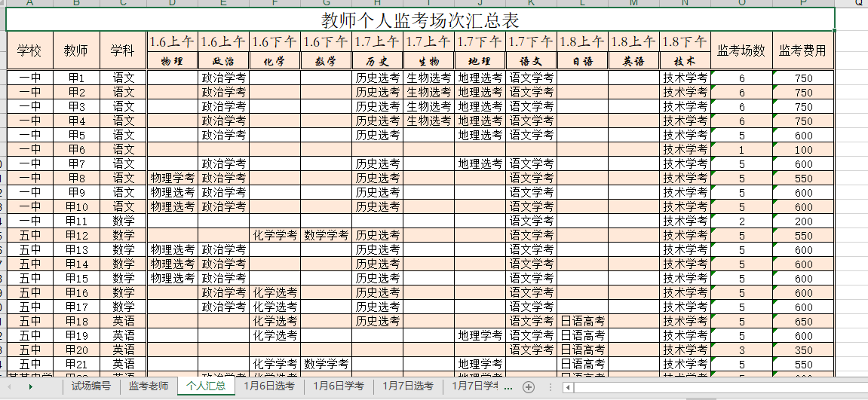Click the 生物 subject header cell

coord(428,61)
